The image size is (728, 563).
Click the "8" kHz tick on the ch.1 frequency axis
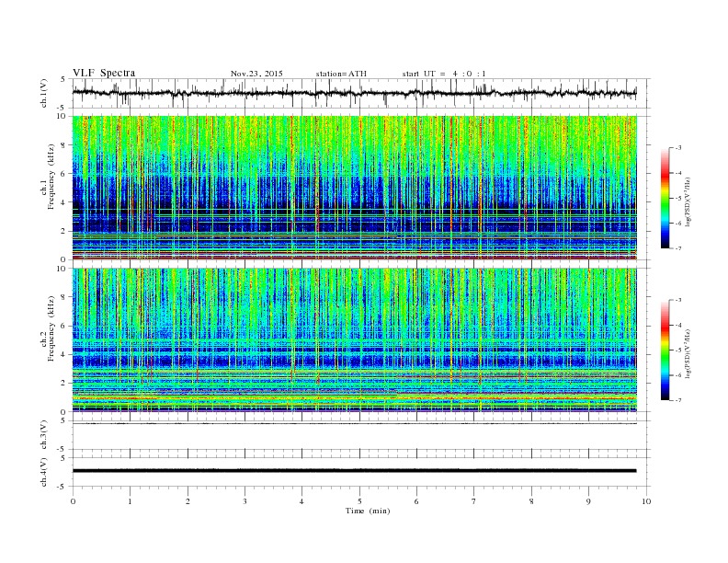point(64,145)
